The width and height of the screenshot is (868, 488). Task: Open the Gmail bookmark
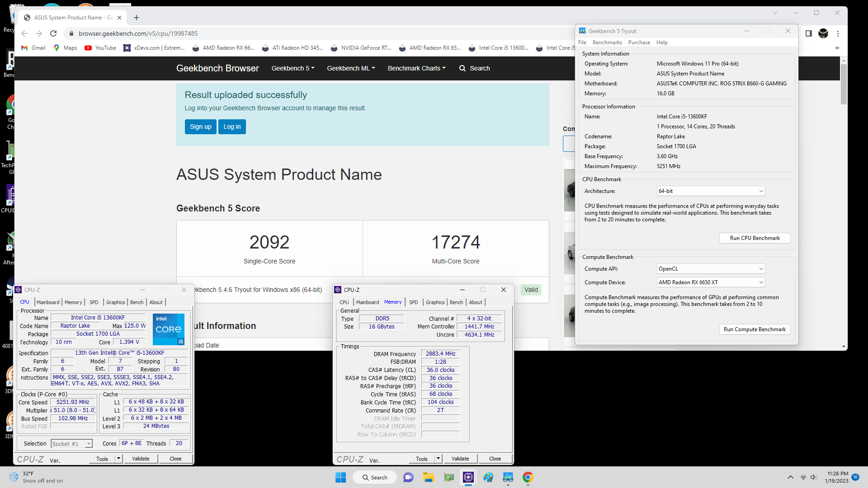coord(33,48)
